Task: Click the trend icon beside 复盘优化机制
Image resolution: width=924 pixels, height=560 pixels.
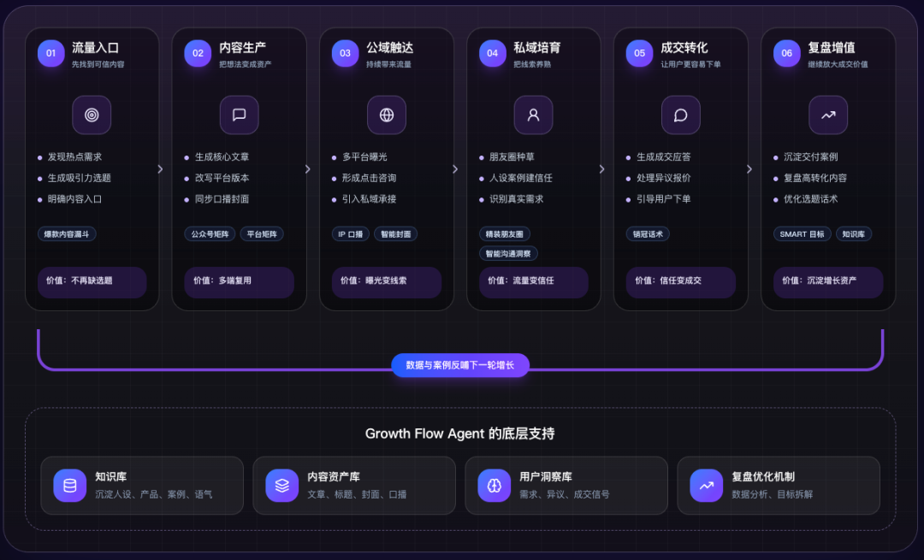Action: pos(706,486)
